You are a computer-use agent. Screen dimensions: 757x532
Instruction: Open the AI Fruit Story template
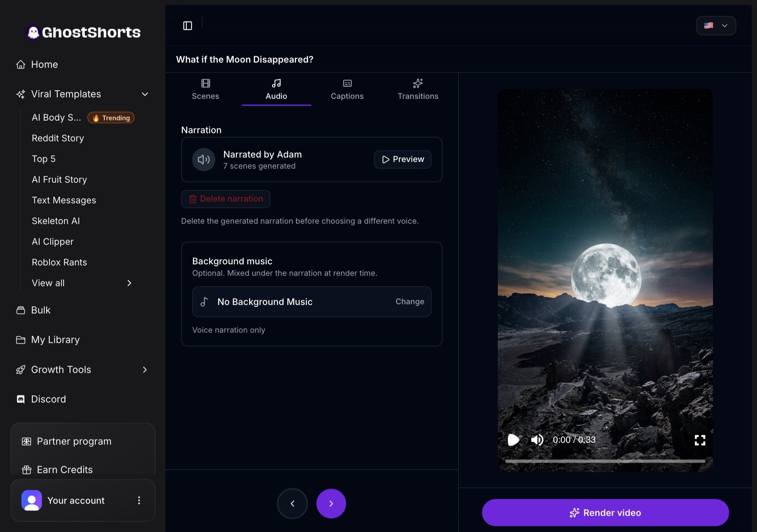[x=60, y=179]
